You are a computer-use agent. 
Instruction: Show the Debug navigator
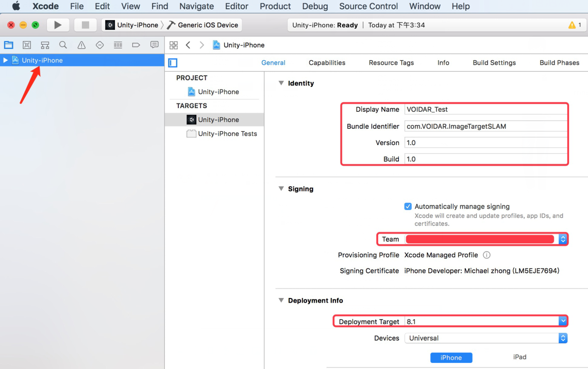coord(117,45)
